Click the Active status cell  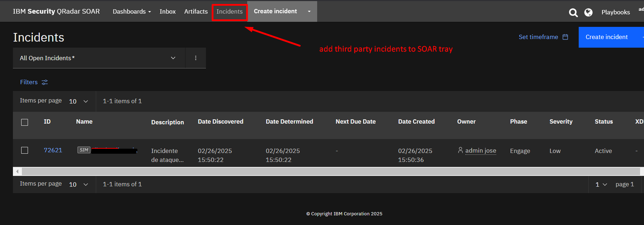click(603, 151)
